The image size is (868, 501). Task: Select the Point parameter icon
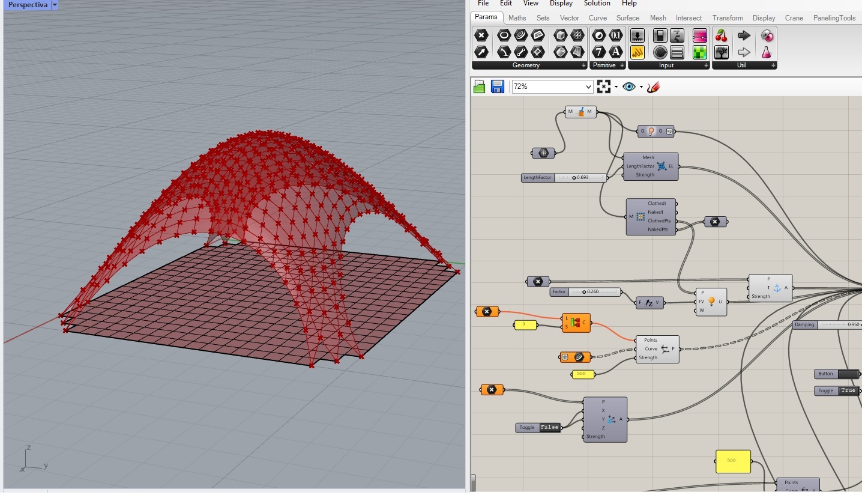(481, 35)
